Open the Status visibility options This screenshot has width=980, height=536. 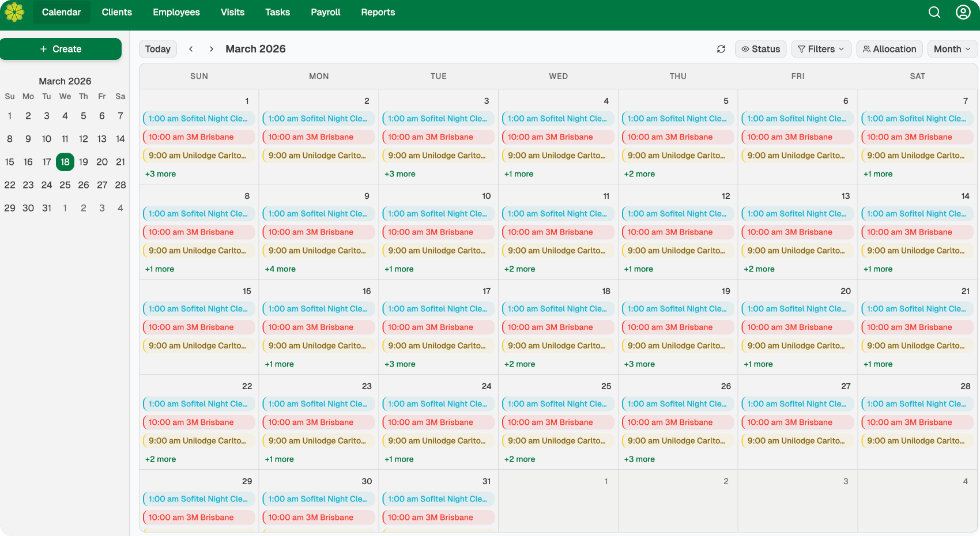[760, 49]
